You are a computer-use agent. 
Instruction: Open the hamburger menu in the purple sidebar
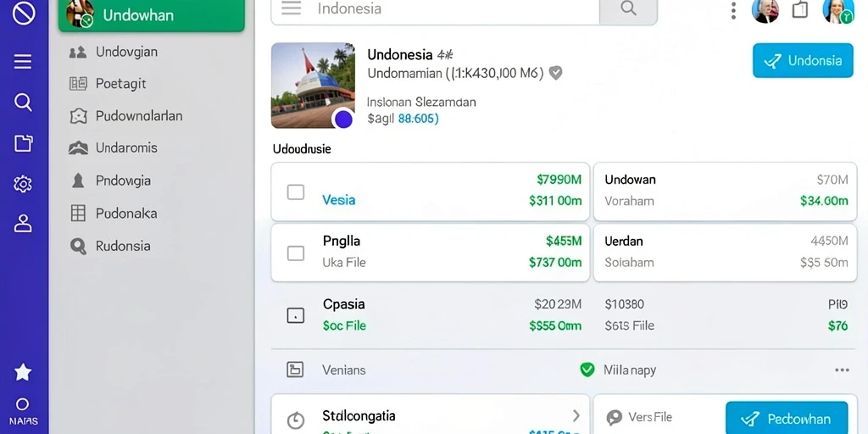tap(23, 61)
